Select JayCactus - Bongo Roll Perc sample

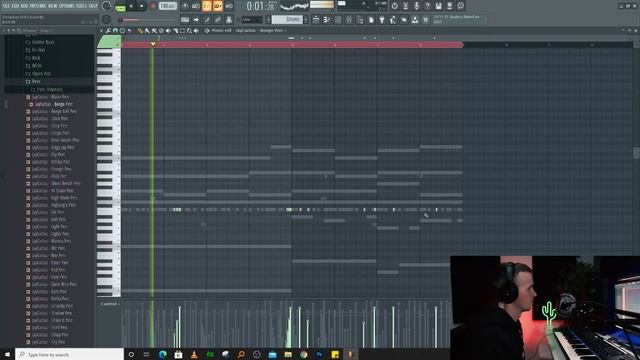tap(52, 111)
